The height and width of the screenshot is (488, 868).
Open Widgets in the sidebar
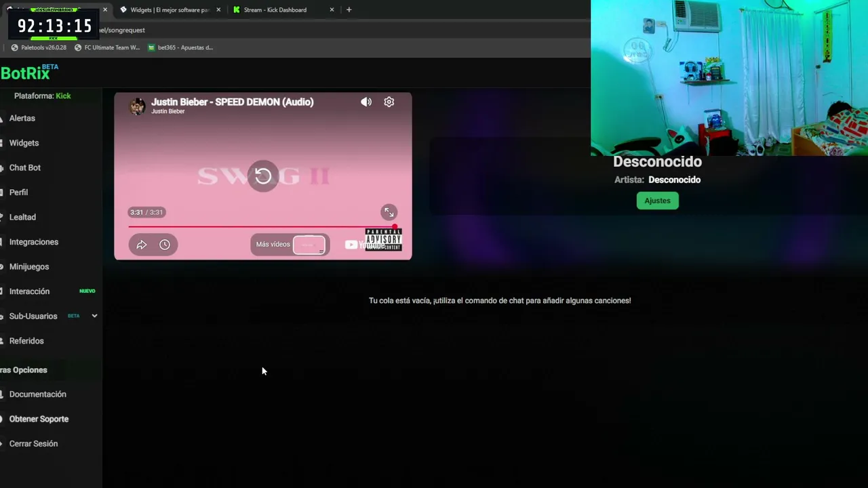[x=24, y=143]
